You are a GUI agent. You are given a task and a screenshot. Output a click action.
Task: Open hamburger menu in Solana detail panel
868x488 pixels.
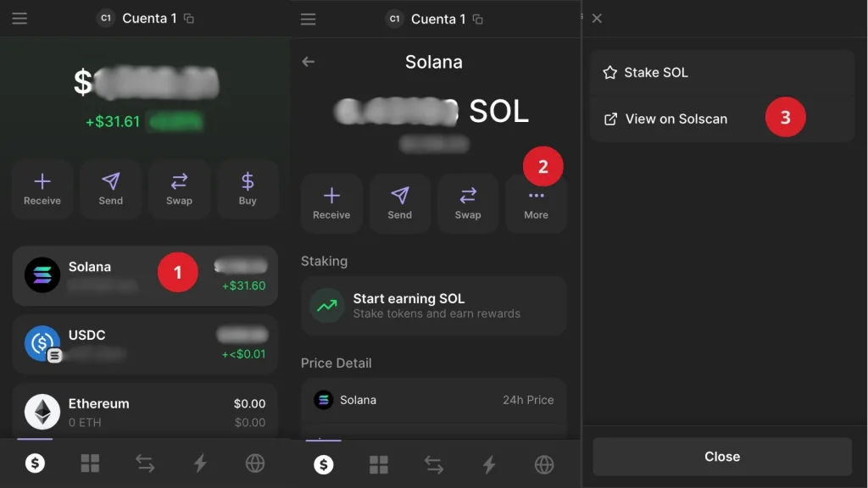[309, 19]
